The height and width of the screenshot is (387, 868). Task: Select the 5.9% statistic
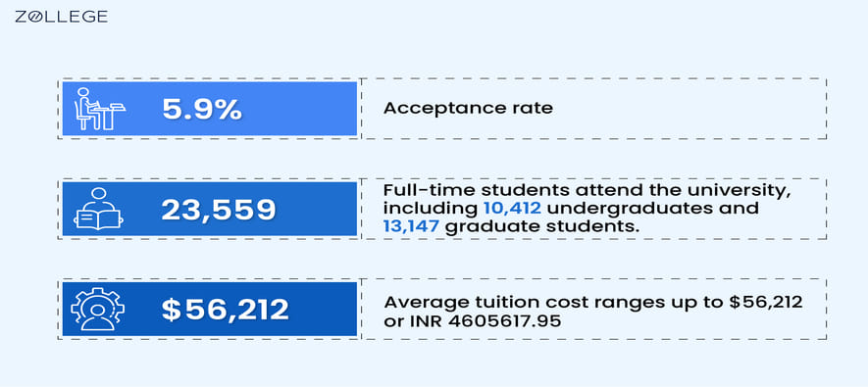coord(202,110)
